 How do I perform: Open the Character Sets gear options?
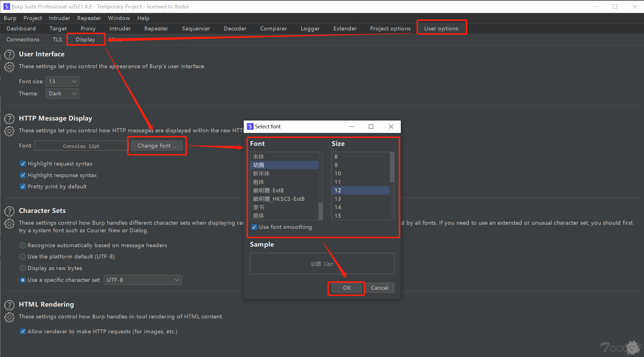coord(9,224)
